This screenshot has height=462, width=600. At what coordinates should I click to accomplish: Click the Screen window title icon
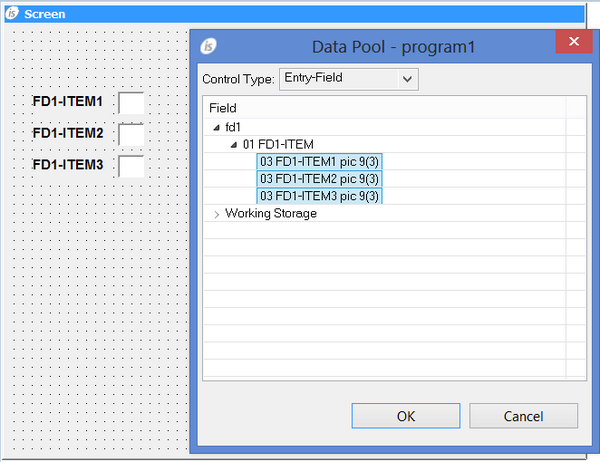click(12, 15)
